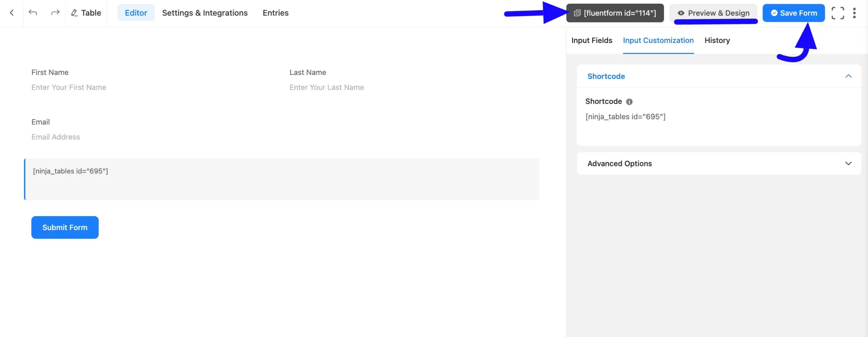
Task: Open Preview & Design
Action: coord(713,13)
